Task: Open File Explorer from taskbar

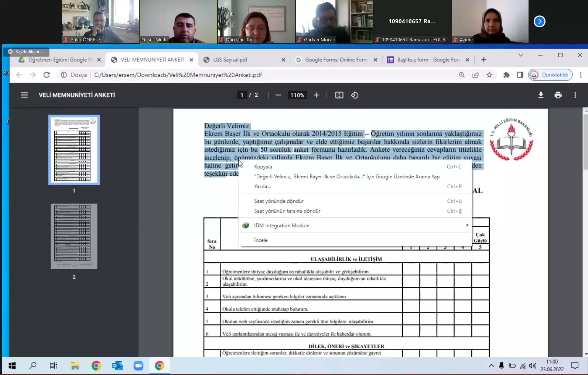Action: click(75, 366)
